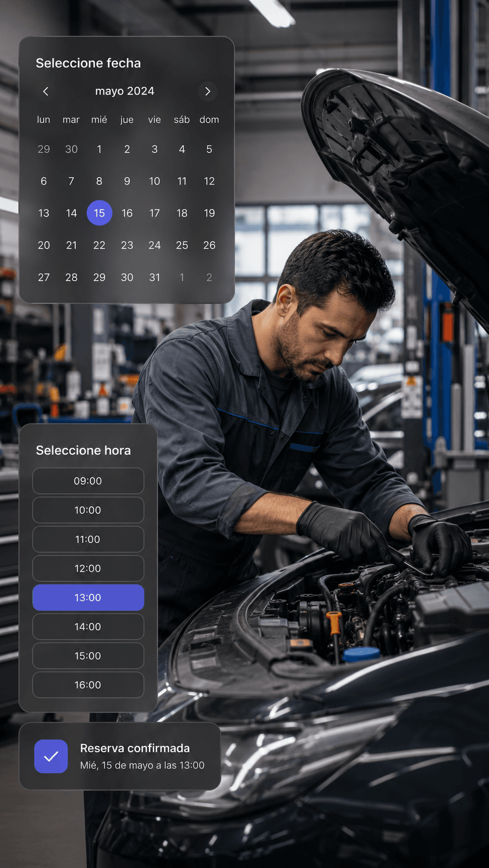This screenshot has height=868, width=489.
Task: Pick May 13 in the calendar
Action: tap(44, 213)
